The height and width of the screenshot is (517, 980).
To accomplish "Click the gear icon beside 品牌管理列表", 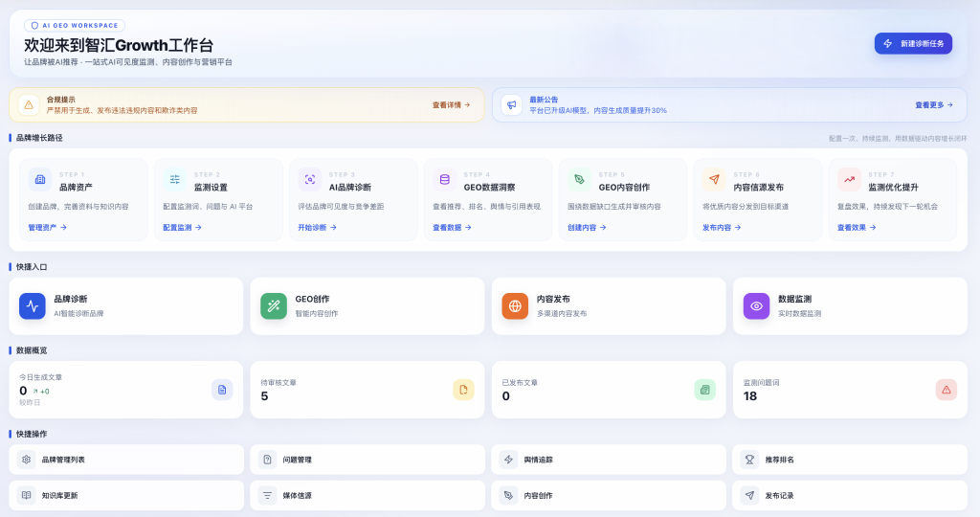I will pos(26,460).
